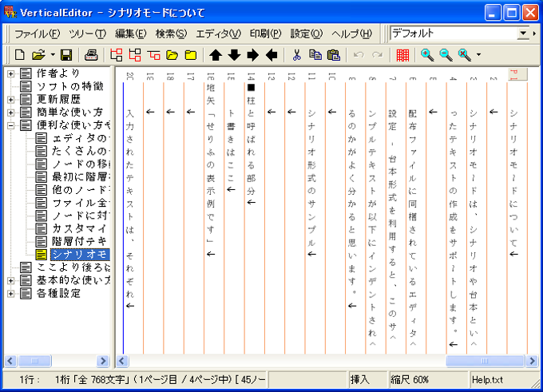The width and height of the screenshot is (543, 392).
Task: Move node down with the down arrow icon
Action: click(235, 55)
